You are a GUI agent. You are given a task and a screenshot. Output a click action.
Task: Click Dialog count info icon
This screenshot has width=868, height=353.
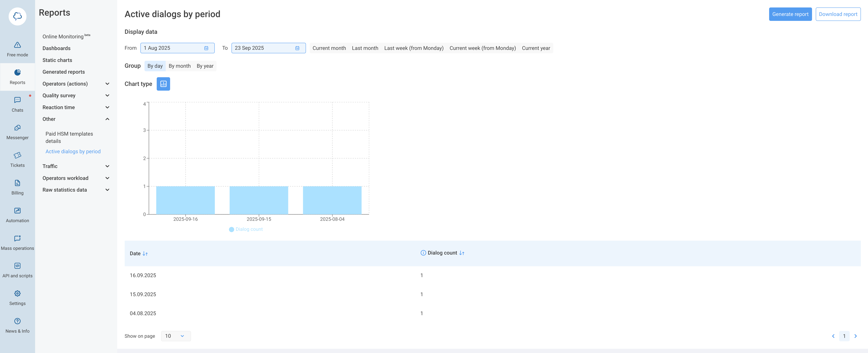coord(423,253)
